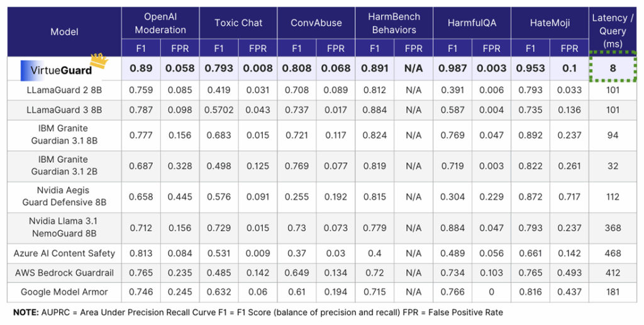Click VirtueGuard's 0.89 OpenAI Moderation F1
Screen dimensions: 644x325
(x=141, y=69)
